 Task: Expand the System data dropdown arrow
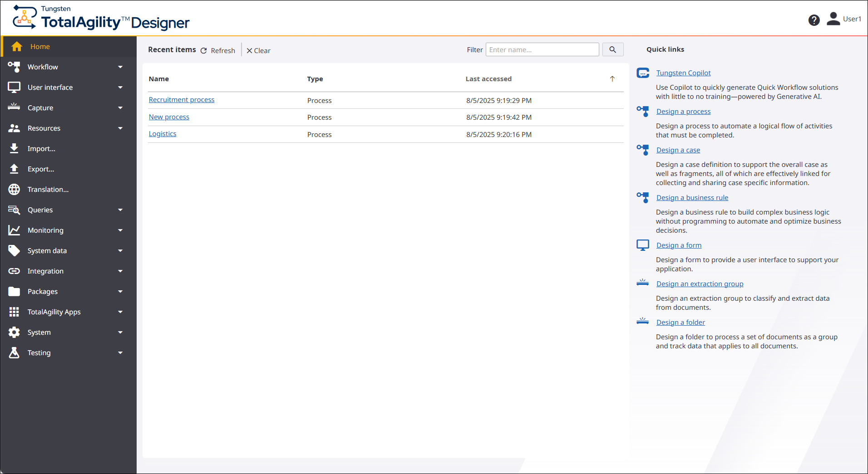point(120,251)
